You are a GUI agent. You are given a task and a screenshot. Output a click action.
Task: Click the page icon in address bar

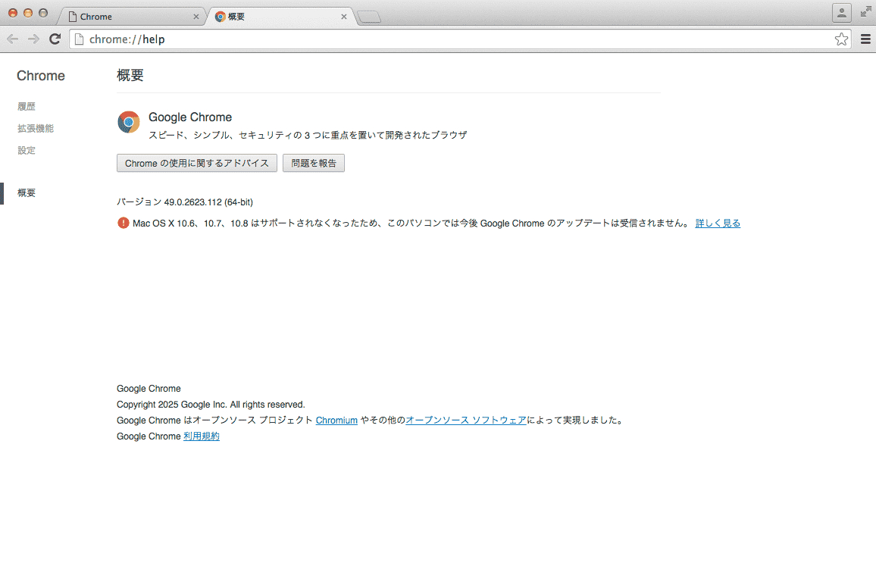pyautogui.click(x=80, y=39)
